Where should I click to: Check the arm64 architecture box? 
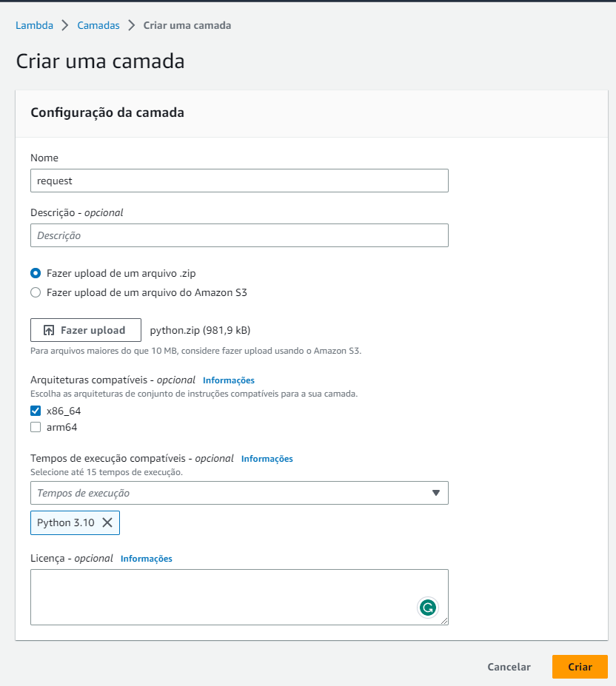coord(36,427)
